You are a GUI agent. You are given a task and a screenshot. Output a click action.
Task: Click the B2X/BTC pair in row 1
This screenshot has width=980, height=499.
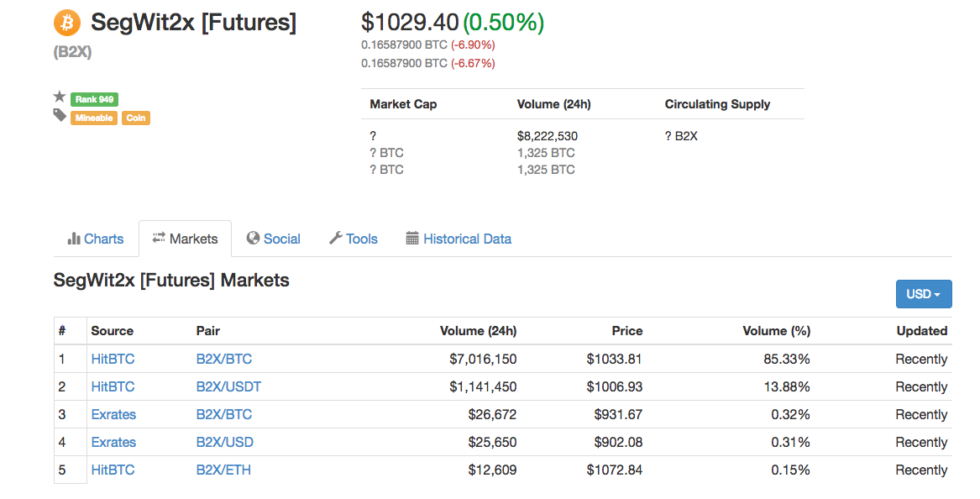[x=223, y=359]
